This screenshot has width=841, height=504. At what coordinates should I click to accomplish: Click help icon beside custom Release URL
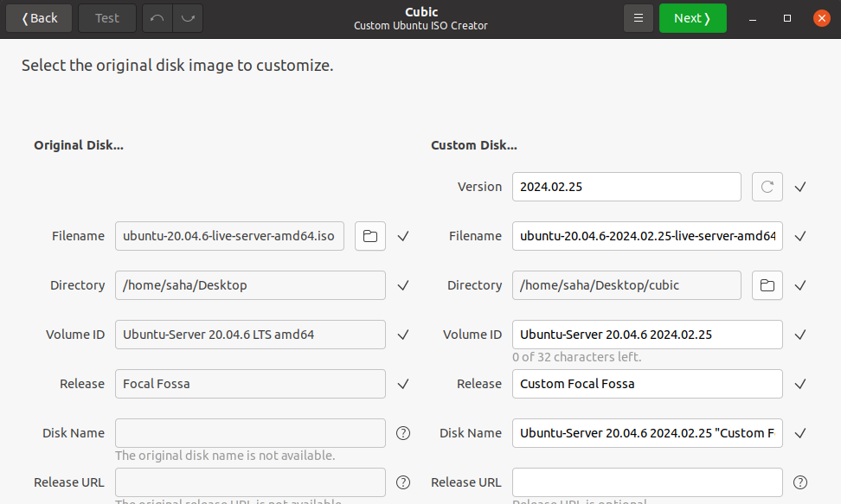click(x=800, y=482)
